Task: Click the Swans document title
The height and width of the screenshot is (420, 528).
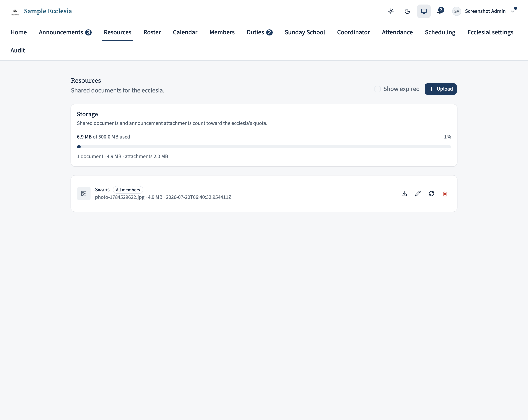Action: tap(102, 190)
